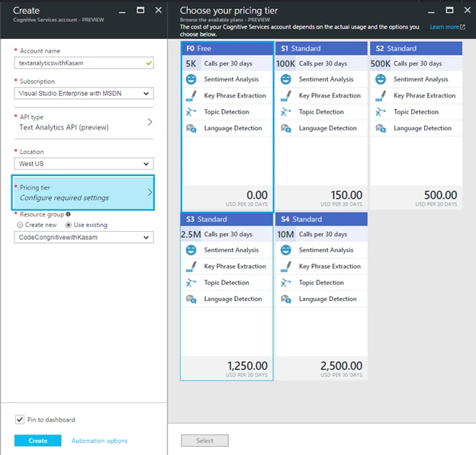Screen dimensions: 476x455
Task: Click Topic Detection icon in S2 Standard
Action: (381, 112)
